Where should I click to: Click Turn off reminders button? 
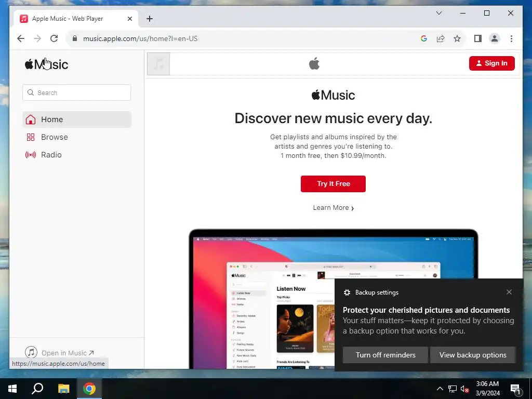point(385,355)
